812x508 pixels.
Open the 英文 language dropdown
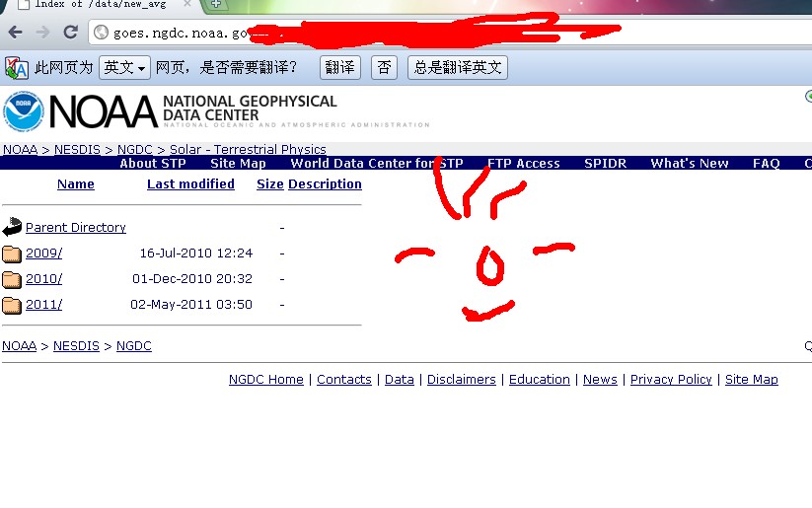click(x=124, y=67)
